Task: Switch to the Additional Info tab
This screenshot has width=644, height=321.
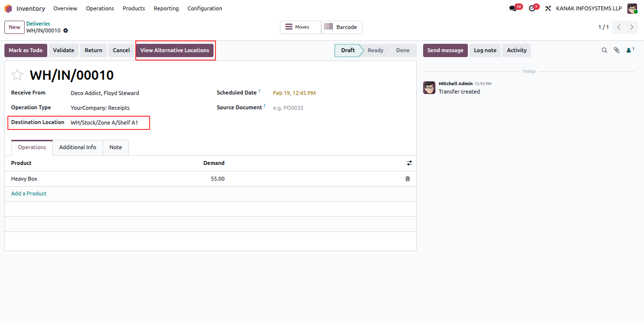Action: [78, 147]
